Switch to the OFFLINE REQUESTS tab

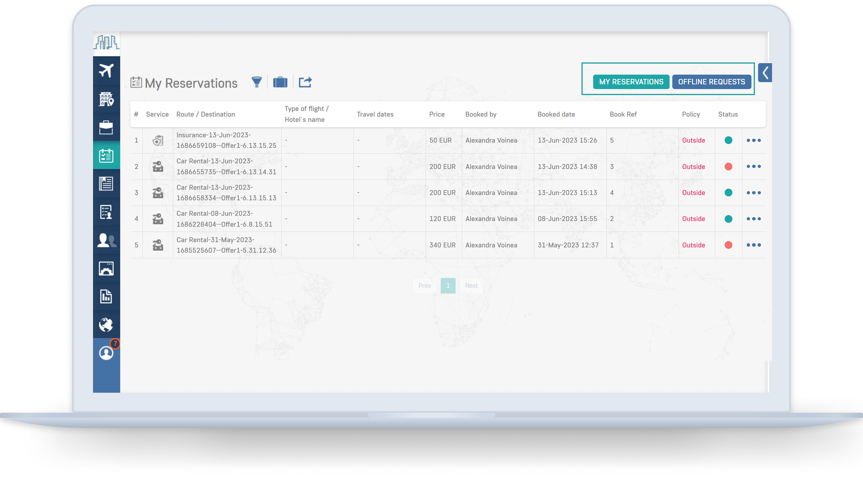coord(711,82)
